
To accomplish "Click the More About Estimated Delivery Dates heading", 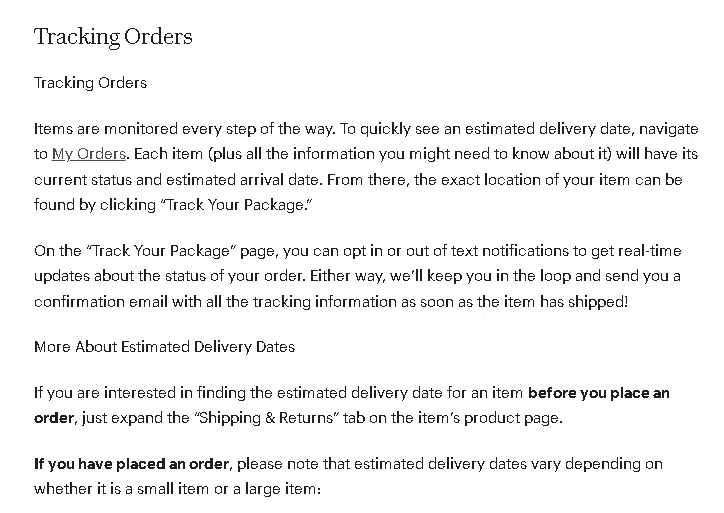I will [164, 347].
